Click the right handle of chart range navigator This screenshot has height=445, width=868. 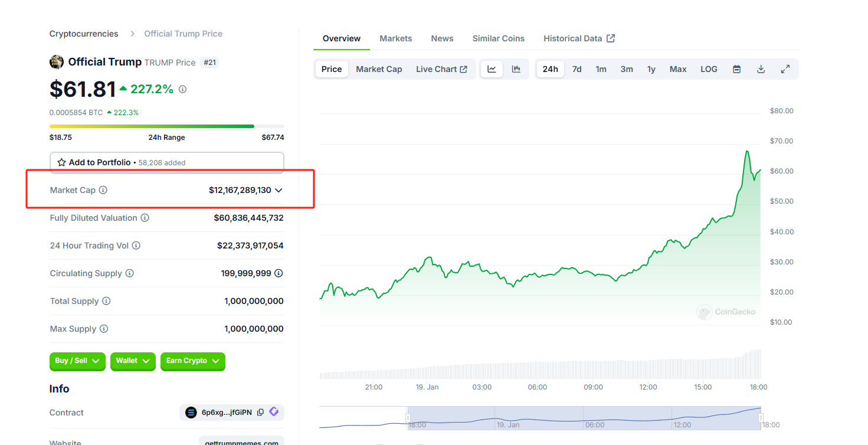pyautogui.click(x=761, y=418)
